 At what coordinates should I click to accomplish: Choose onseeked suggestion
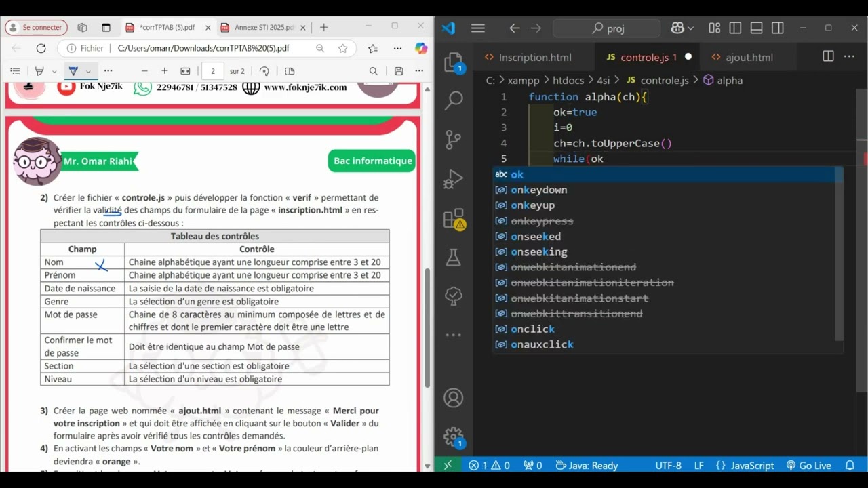(668, 237)
